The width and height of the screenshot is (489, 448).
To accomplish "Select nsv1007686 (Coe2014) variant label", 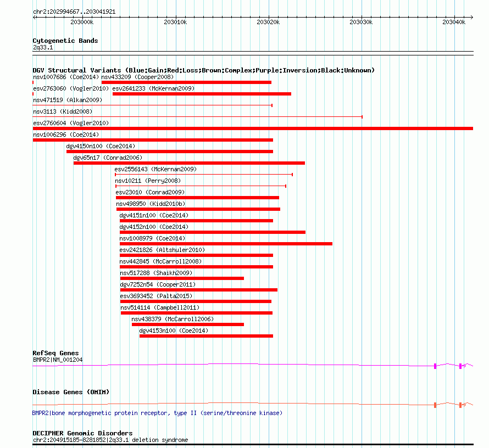I will tap(66, 77).
